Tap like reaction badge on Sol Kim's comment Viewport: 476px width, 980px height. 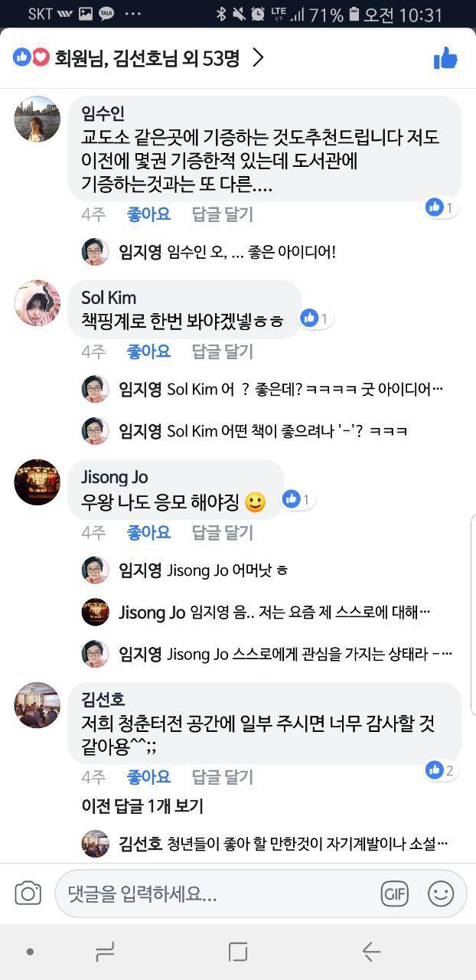[x=316, y=318]
